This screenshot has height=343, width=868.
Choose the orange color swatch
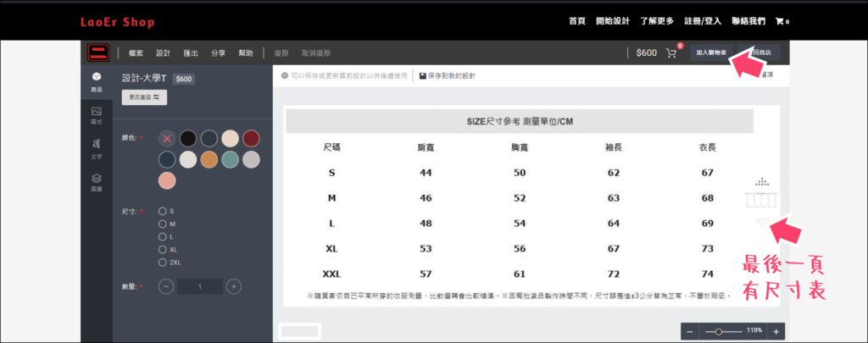pyautogui.click(x=209, y=158)
